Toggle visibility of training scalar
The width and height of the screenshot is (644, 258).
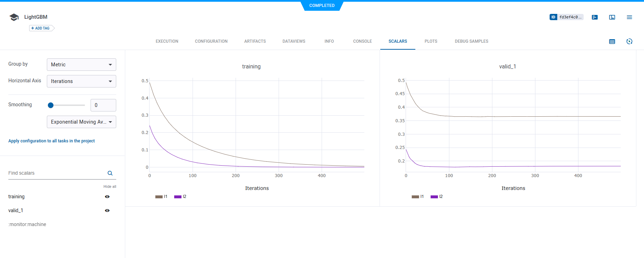107,197
